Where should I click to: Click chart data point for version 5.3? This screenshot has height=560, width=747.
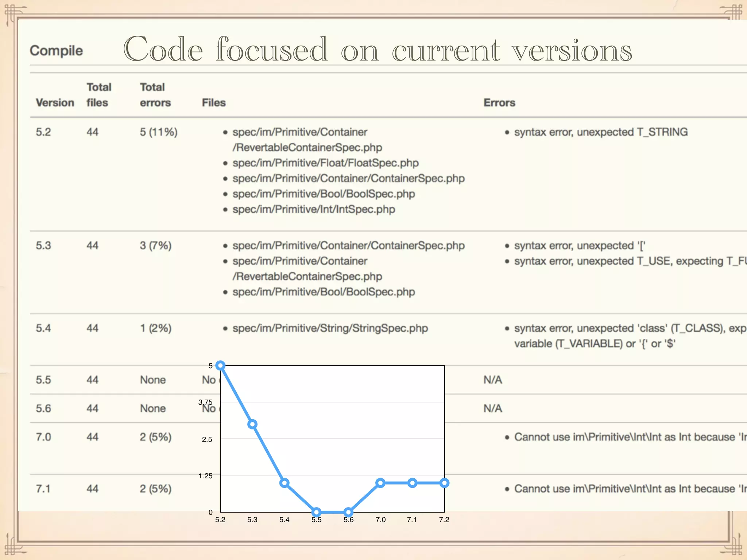252,424
